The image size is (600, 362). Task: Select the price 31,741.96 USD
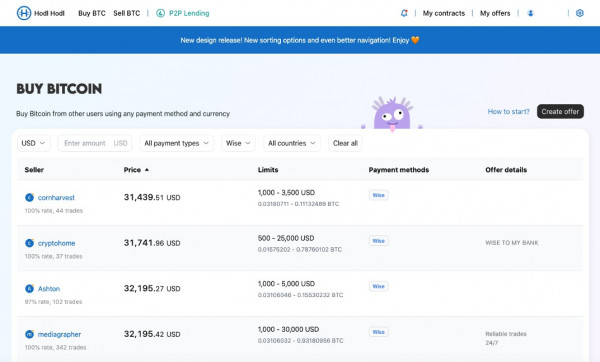(152, 243)
